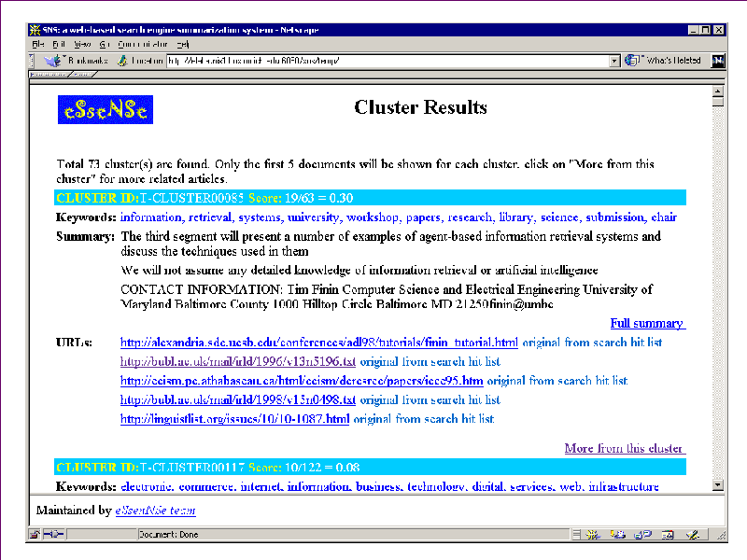This screenshot has width=747, height=560.
Task: Open the Go menu
Action: (105, 44)
